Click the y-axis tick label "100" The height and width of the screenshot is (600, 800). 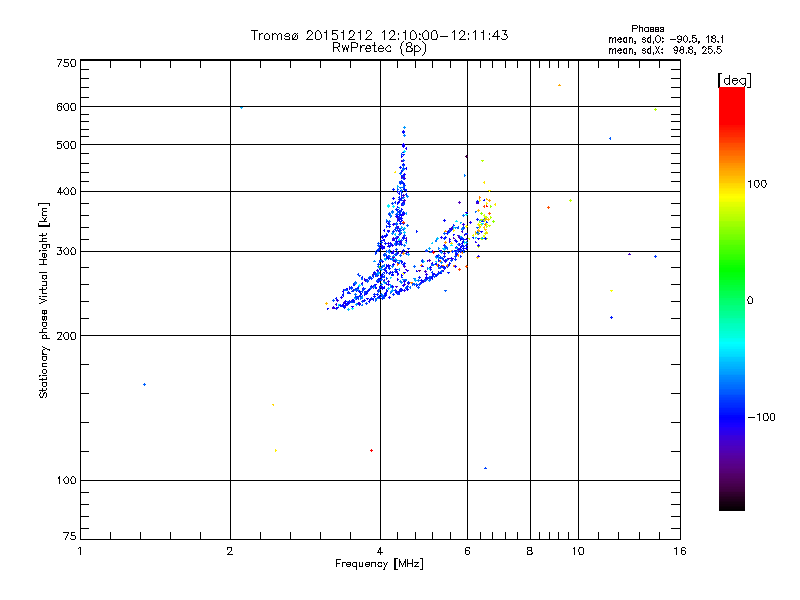click(x=67, y=481)
